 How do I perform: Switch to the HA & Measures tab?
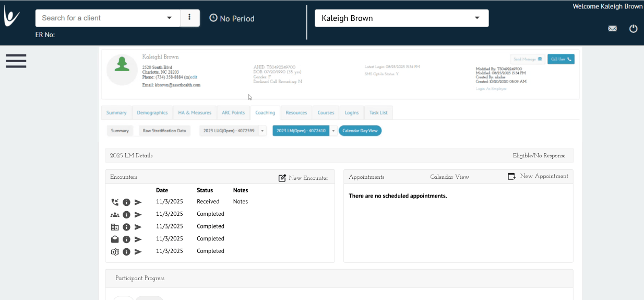coord(195,113)
